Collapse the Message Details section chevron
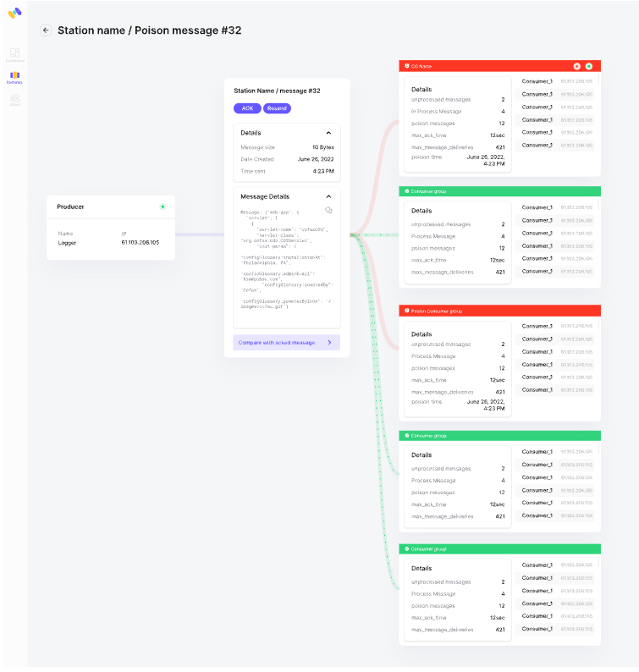Screen dimensions: 639x672 coord(328,196)
